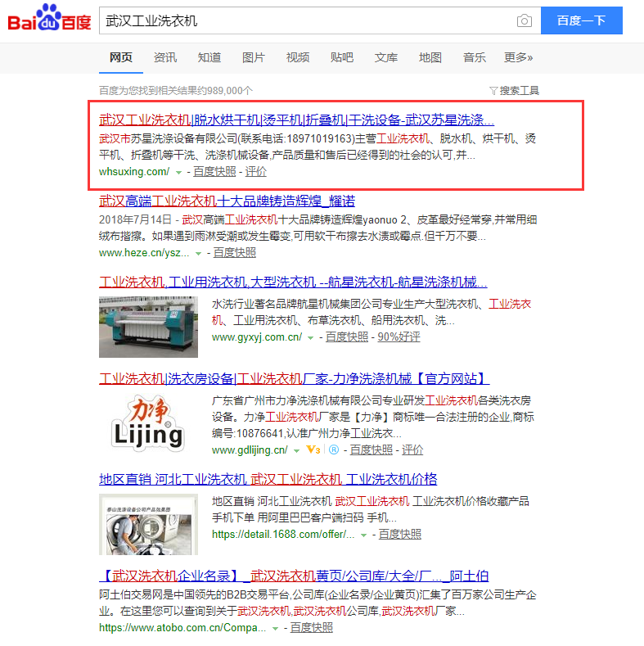
Task: Open image search via camera icon
Action: click(x=524, y=20)
